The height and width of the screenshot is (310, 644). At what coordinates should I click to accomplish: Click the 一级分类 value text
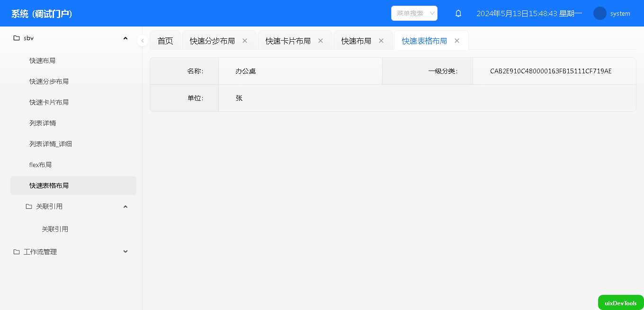click(x=551, y=71)
